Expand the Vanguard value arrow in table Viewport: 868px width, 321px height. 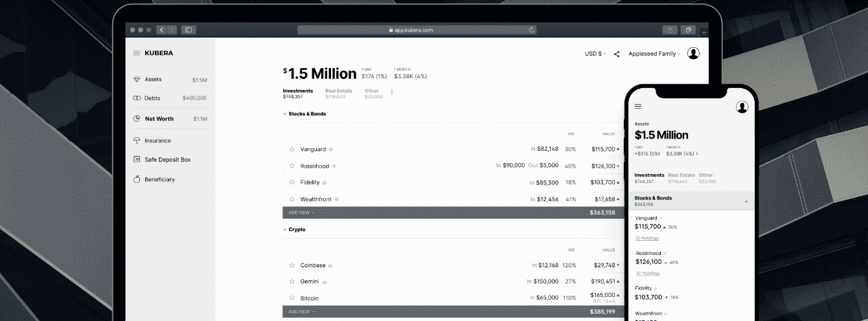pos(617,149)
